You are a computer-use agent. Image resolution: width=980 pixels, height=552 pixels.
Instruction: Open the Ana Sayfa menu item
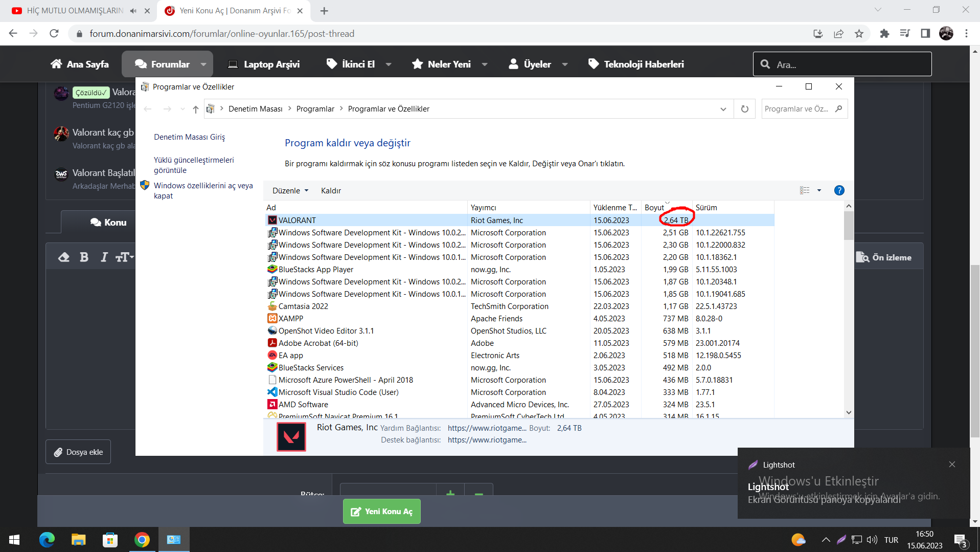[x=80, y=64]
